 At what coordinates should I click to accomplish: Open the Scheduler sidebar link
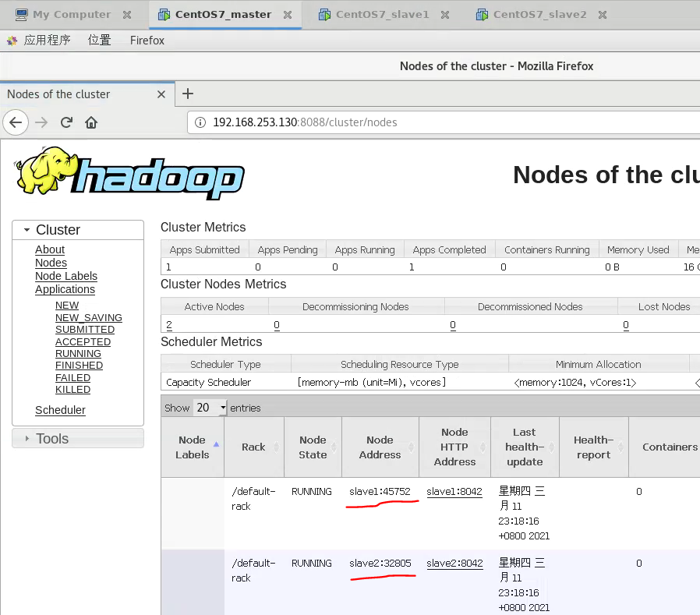pyautogui.click(x=60, y=410)
